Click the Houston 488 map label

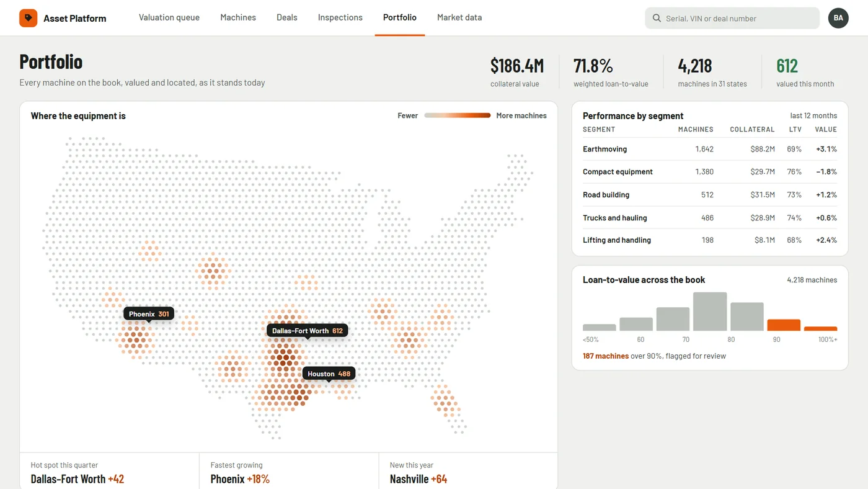(x=329, y=374)
